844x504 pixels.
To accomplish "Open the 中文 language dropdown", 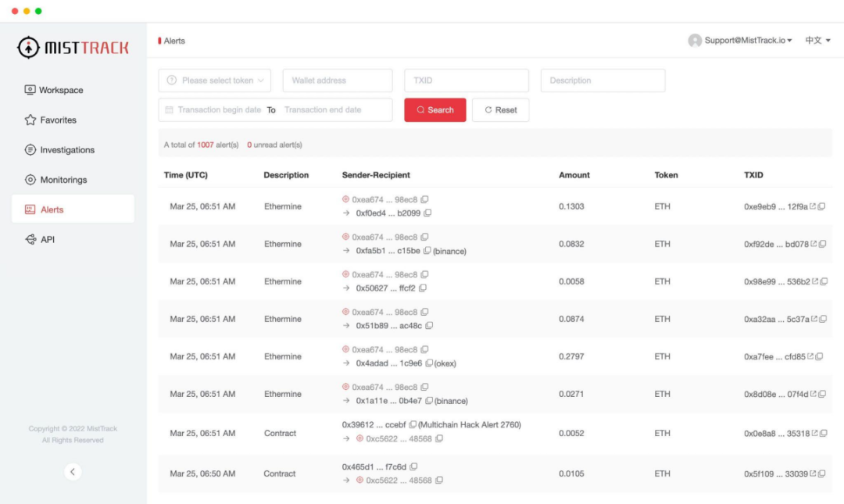I will click(817, 41).
